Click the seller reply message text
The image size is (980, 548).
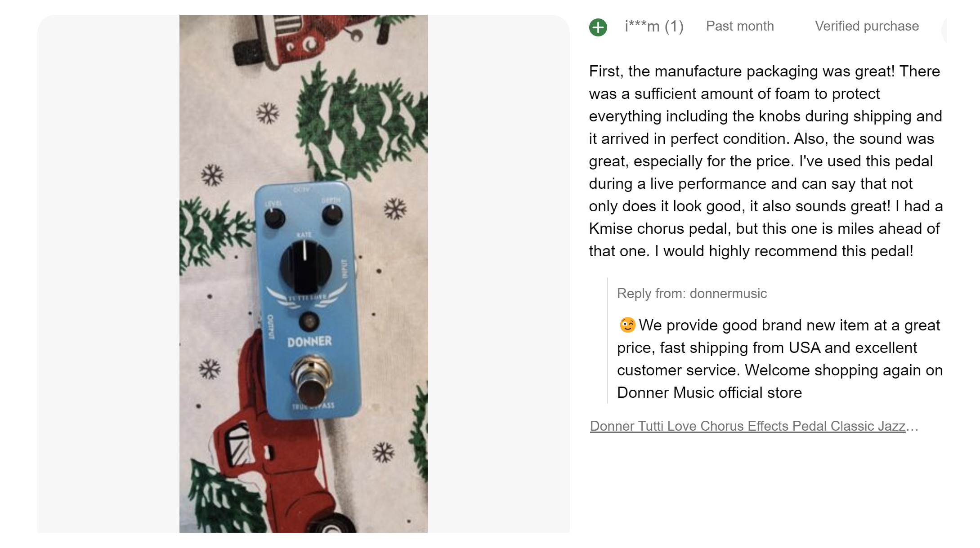(779, 359)
